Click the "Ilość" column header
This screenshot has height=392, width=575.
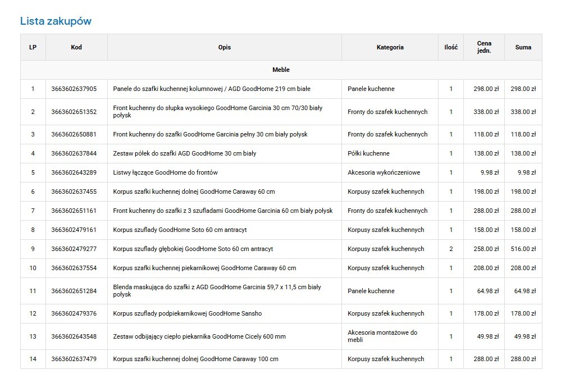pyautogui.click(x=450, y=47)
